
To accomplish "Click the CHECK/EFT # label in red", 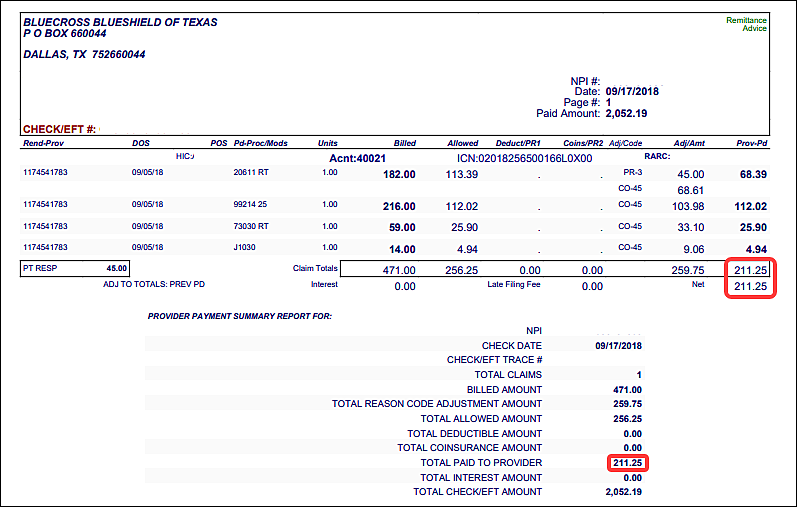I will click(60, 130).
